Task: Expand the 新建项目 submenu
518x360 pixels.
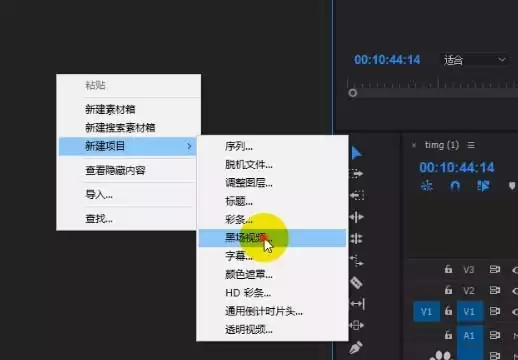Action: coord(128,146)
